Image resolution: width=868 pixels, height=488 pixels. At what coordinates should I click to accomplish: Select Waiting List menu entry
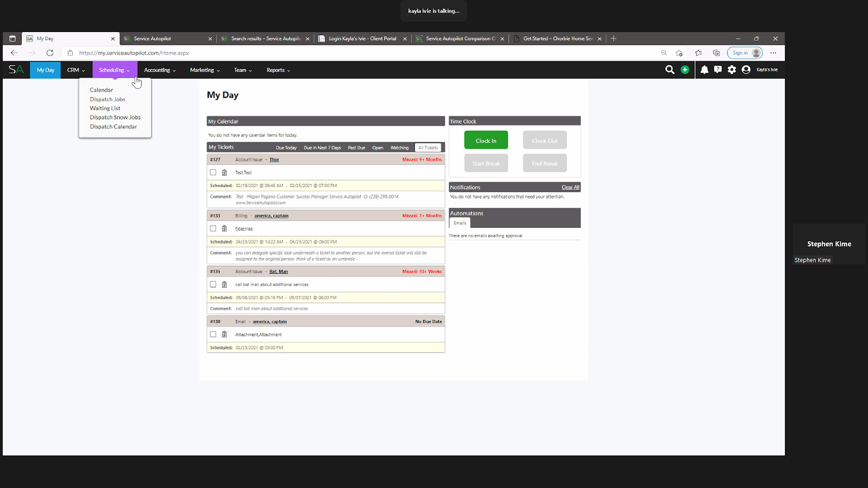click(x=105, y=108)
